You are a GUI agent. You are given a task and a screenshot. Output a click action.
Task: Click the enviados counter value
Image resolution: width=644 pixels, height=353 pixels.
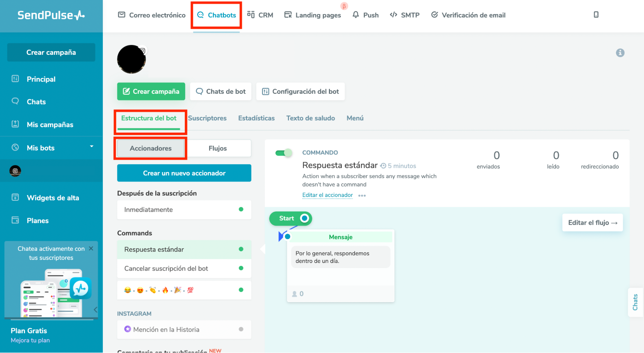(496, 155)
